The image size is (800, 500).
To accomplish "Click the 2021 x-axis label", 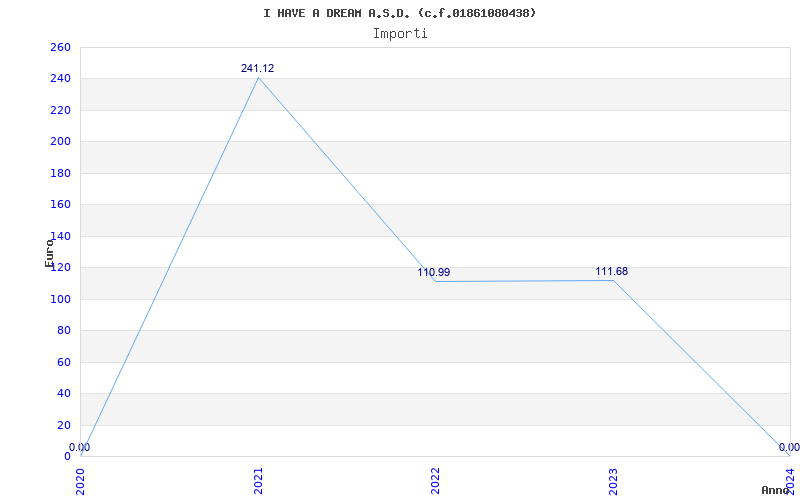I will 258,482.
